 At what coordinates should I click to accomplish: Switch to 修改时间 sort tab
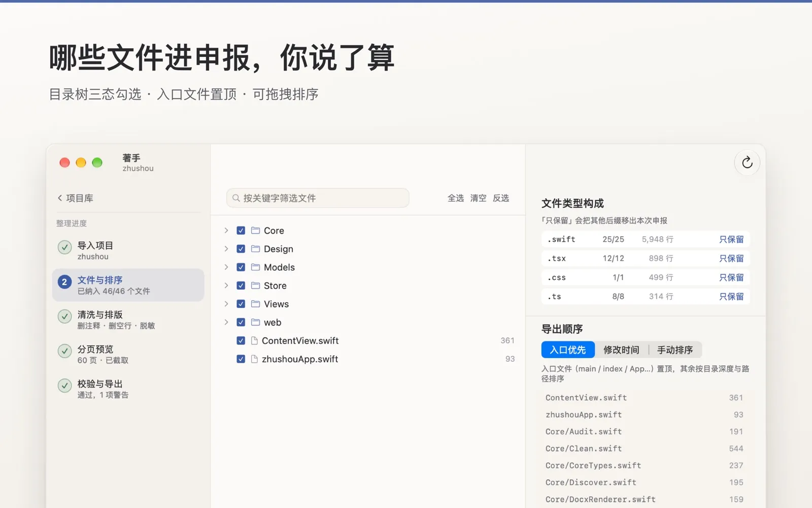(621, 350)
